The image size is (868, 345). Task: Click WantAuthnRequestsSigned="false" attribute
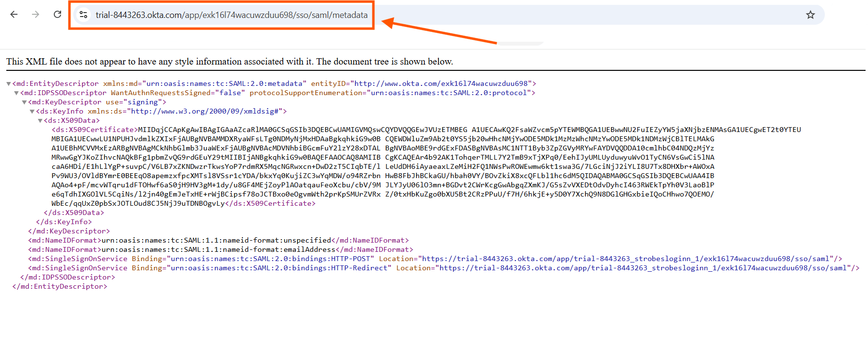coord(178,93)
